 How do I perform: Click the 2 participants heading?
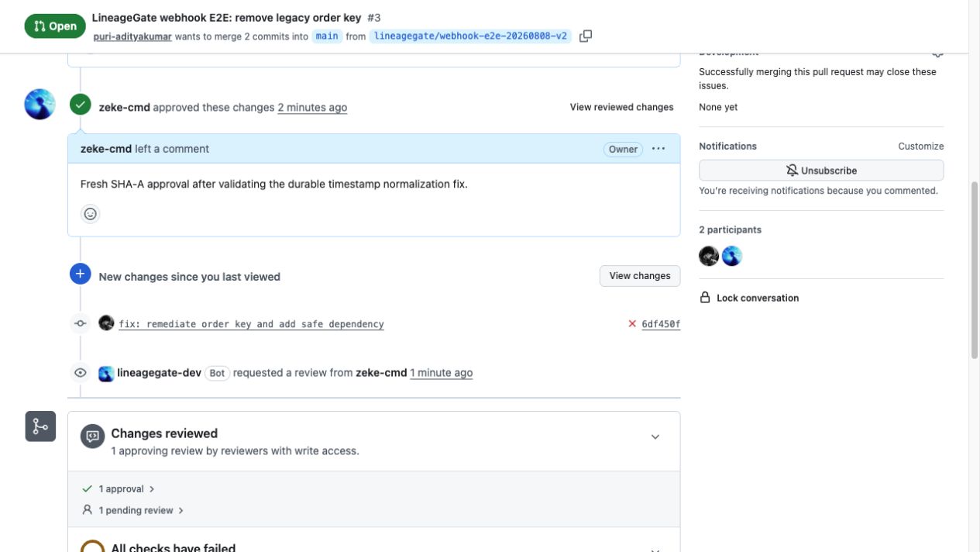coord(730,229)
